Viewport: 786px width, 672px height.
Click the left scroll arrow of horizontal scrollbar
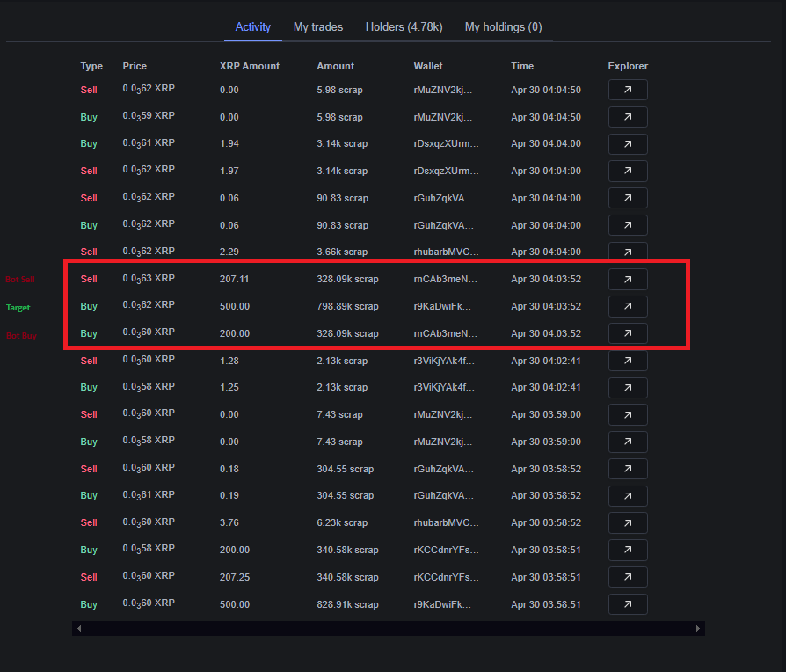(x=79, y=628)
